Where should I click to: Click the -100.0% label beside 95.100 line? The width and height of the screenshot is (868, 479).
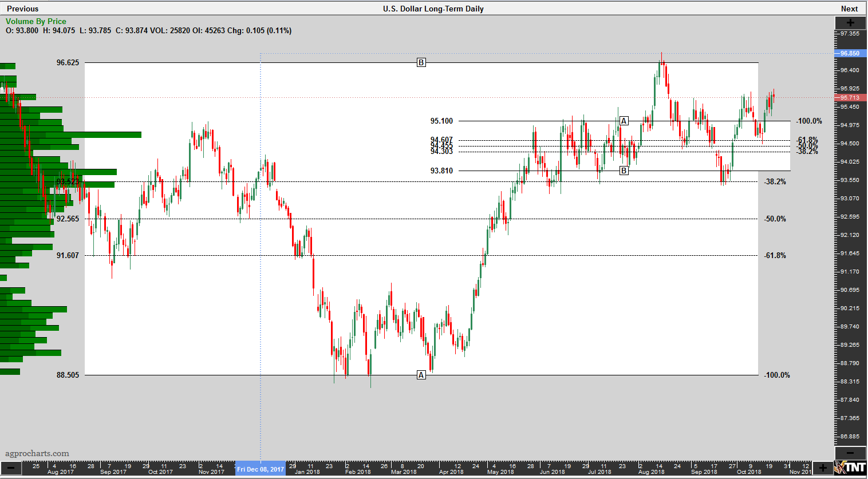click(x=809, y=121)
